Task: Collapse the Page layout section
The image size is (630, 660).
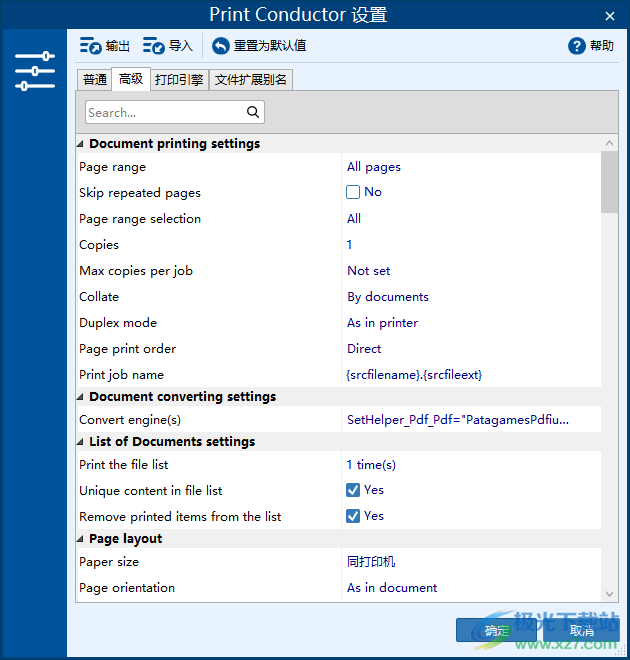Action: coord(80,539)
